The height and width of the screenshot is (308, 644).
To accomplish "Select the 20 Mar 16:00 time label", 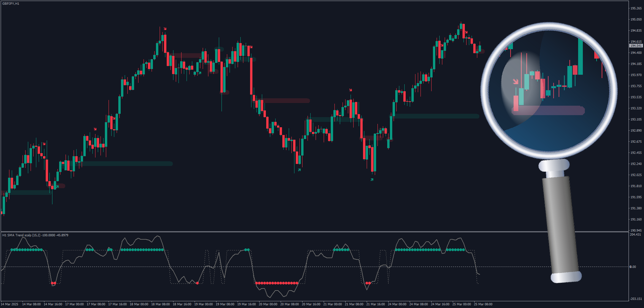I will tap(311, 304).
